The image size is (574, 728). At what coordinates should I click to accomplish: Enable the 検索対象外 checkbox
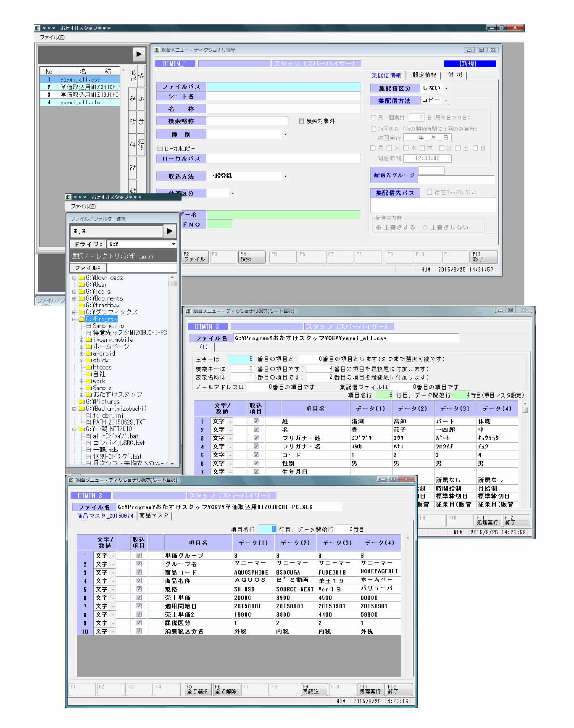pos(301,121)
